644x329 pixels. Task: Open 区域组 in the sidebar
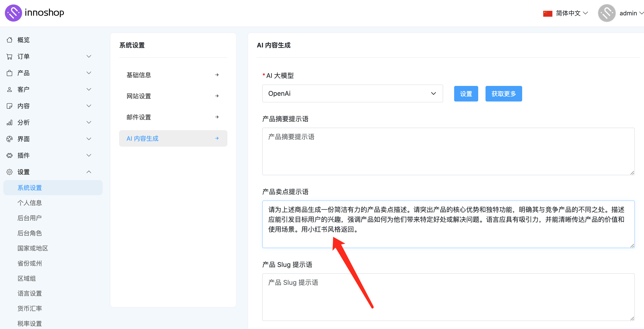coord(27,278)
